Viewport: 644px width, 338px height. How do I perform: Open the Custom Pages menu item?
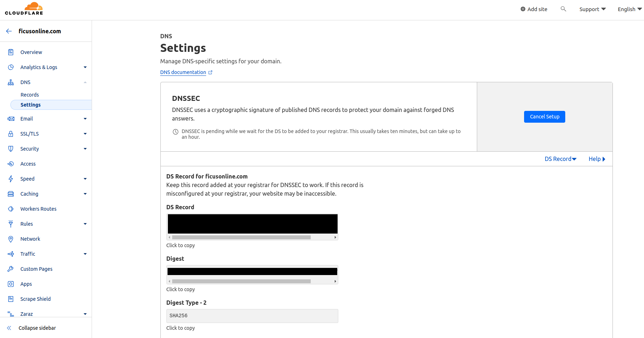pyautogui.click(x=36, y=269)
